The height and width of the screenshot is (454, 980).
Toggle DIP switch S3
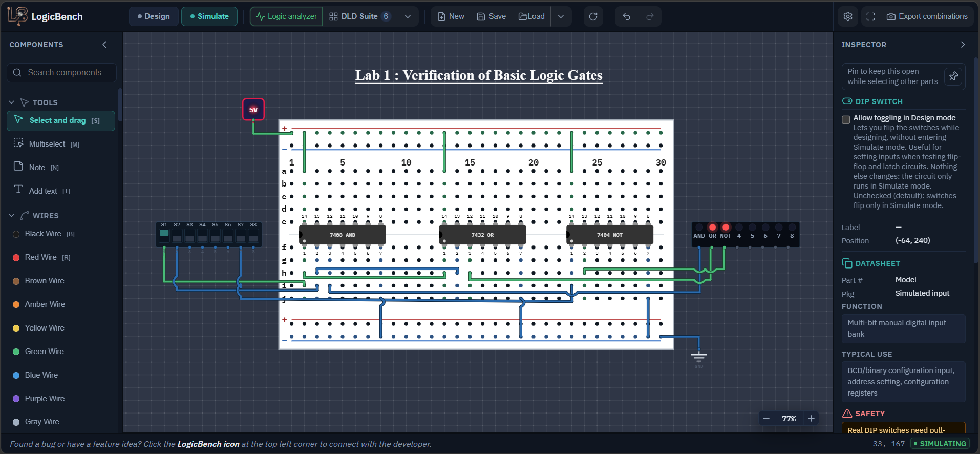(x=189, y=236)
